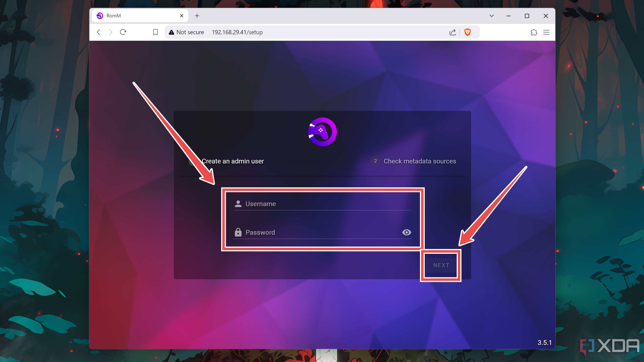Click the RomM game controller icon
This screenshot has width=644, height=362.
pyautogui.click(x=322, y=131)
